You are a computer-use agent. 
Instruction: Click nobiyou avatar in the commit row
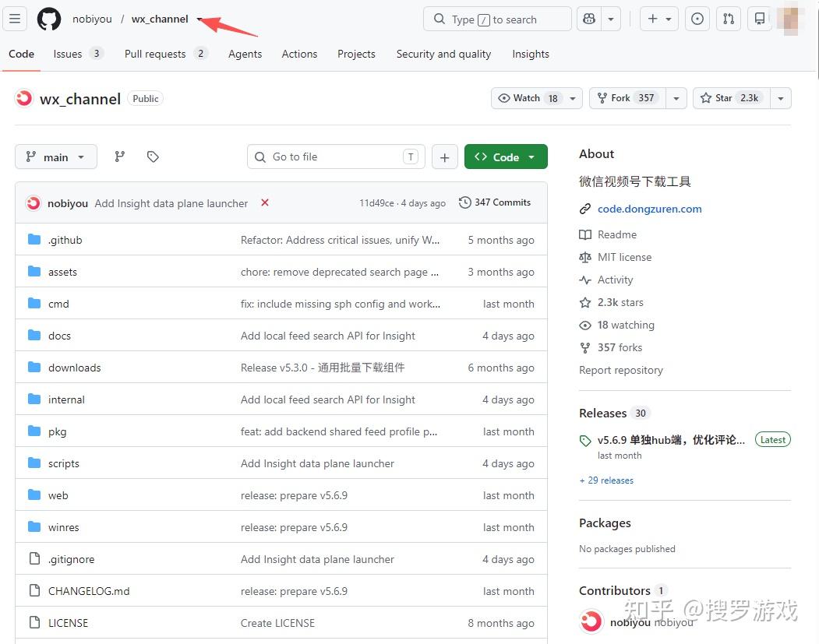pyautogui.click(x=34, y=203)
